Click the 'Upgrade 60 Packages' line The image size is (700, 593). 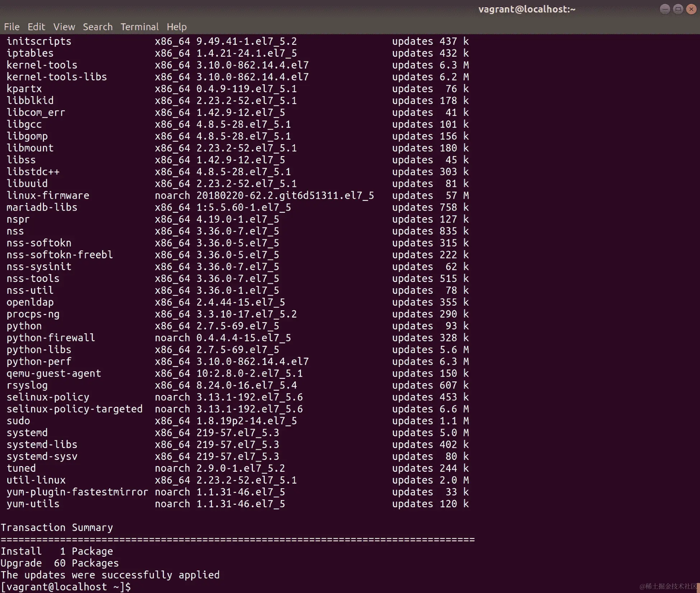[60, 563]
